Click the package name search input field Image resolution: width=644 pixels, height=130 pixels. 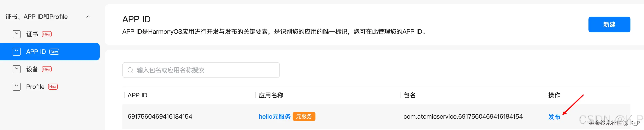click(x=200, y=70)
